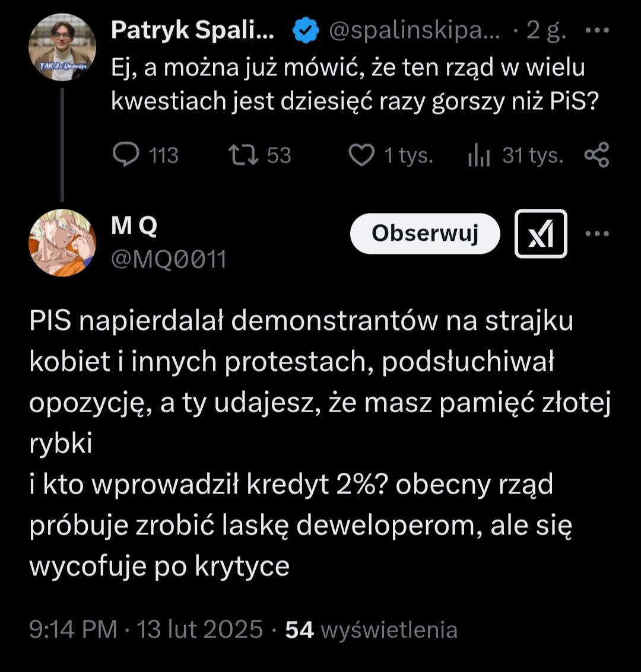
Task: Click the M Q display name
Action: point(134,226)
